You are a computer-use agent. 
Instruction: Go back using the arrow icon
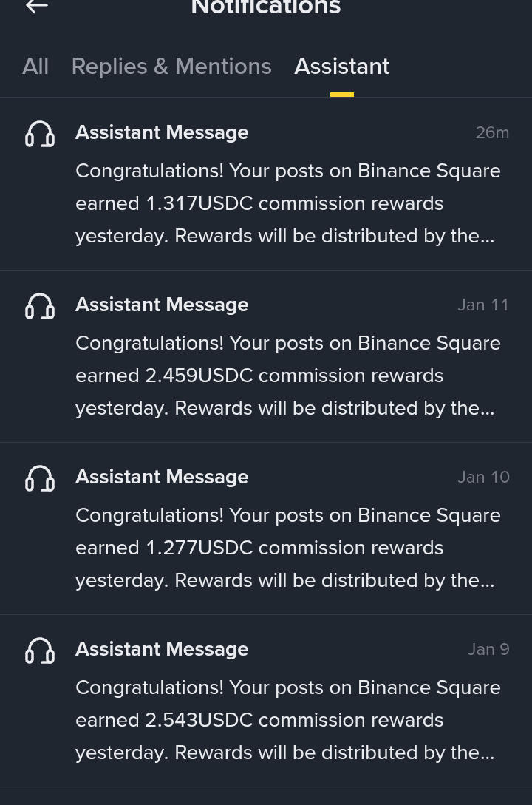(x=37, y=6)
